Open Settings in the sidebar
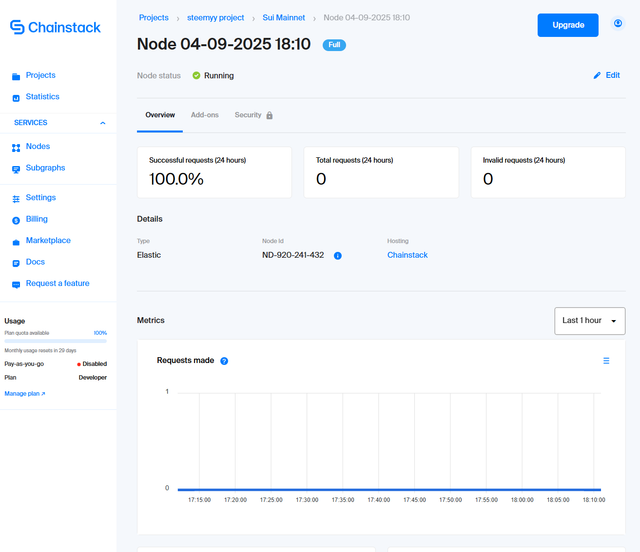 click(x=41, y=198)
